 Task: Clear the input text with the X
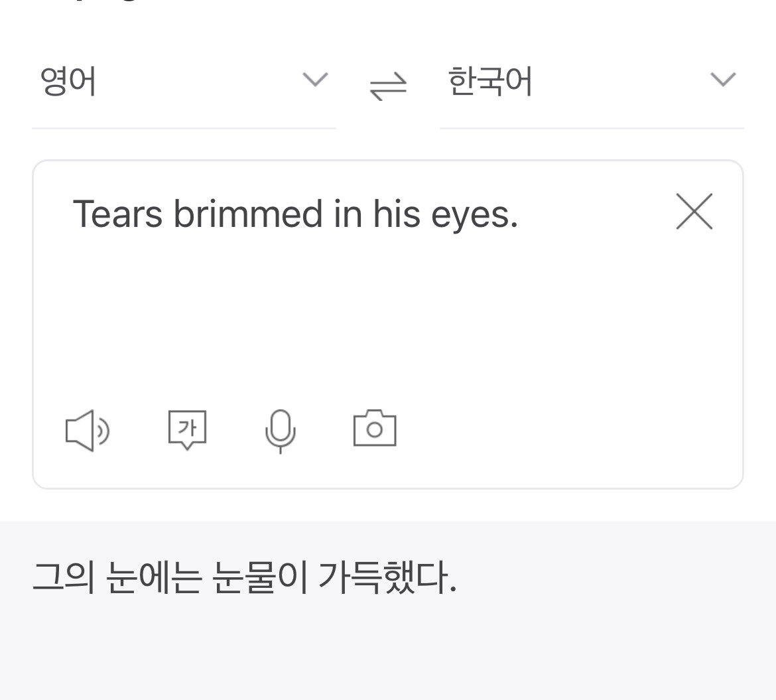(x=694, y=212)
